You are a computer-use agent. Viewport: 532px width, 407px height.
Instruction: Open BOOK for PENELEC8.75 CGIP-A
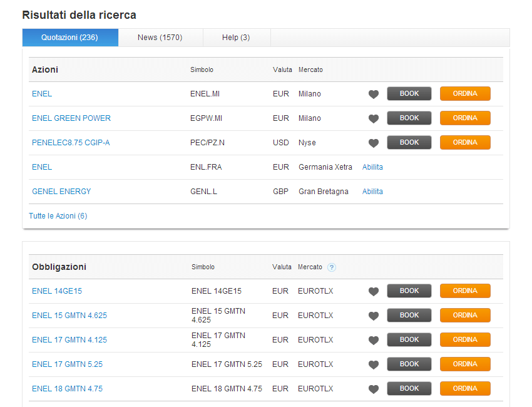click(409, 143)
